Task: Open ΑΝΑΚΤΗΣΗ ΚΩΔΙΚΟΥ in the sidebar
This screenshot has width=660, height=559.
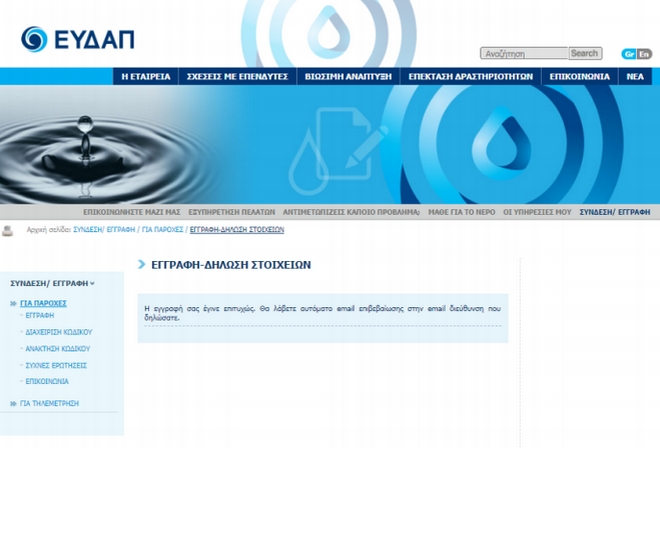Action: point(57,349)
